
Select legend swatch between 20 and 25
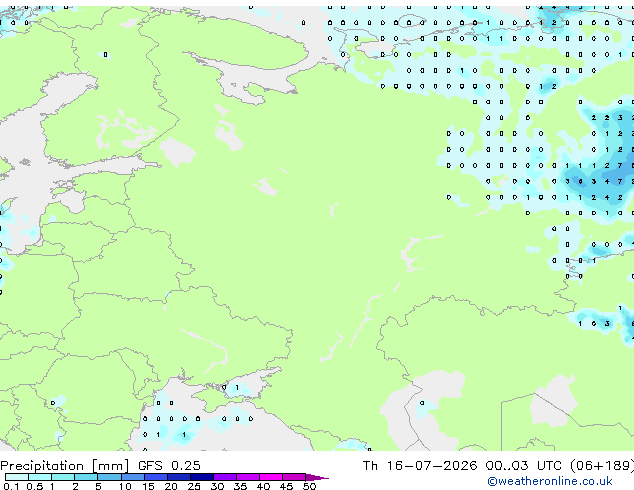pyautogui.click(x=179, y=477)
